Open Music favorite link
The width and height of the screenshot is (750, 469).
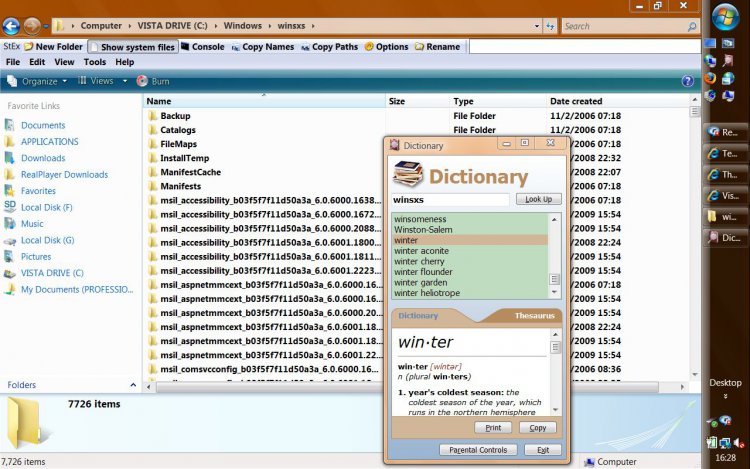click(x=32, y=223)
